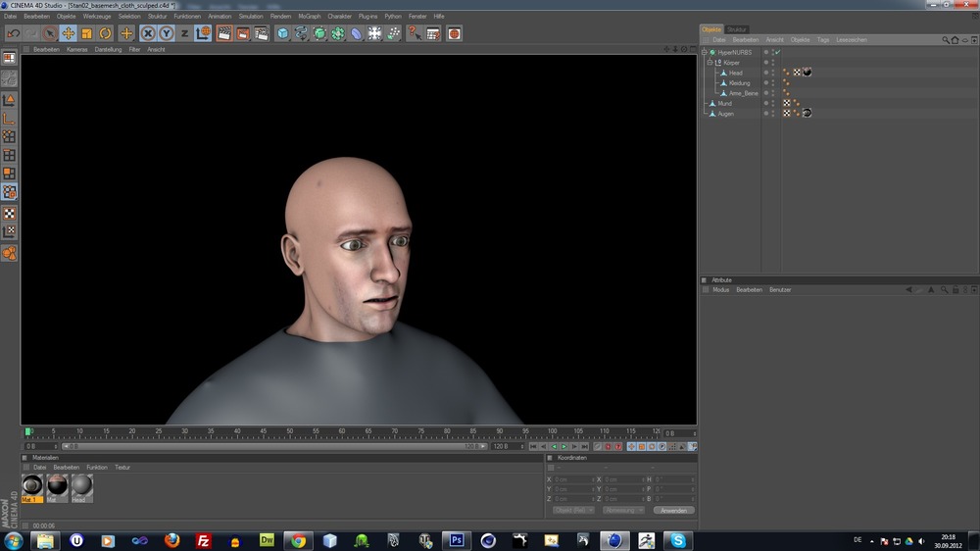Click frame 50 on the timeline ruler
Image resolution: width=980 pixels, height=551 pixels.
pyautogui.click(x=289, y=431)
